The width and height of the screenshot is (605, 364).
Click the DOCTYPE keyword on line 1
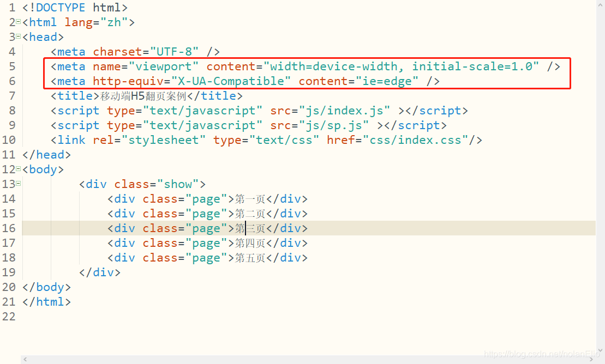(60, 7)
